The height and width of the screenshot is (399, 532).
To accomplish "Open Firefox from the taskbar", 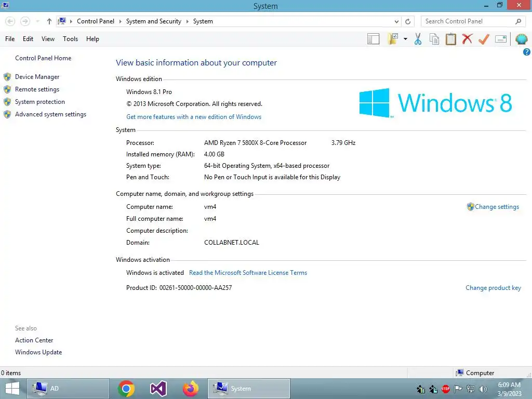I will coord(191,389).
